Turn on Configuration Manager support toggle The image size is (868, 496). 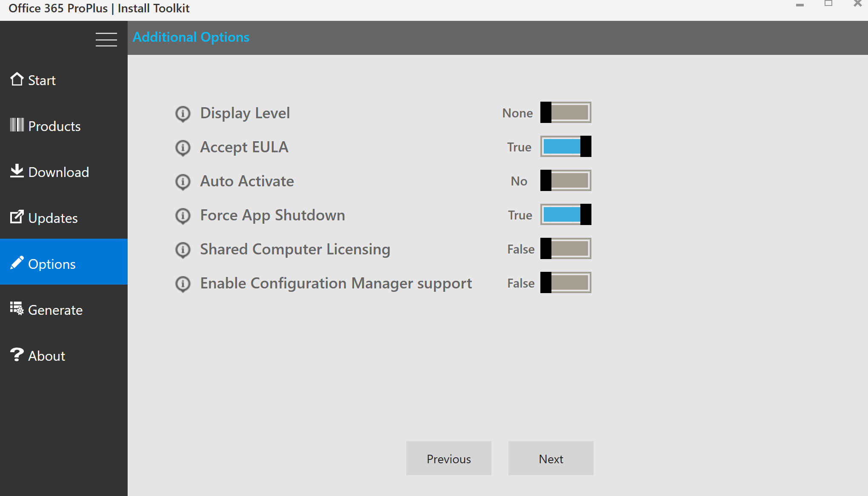[x=565, y=282]
